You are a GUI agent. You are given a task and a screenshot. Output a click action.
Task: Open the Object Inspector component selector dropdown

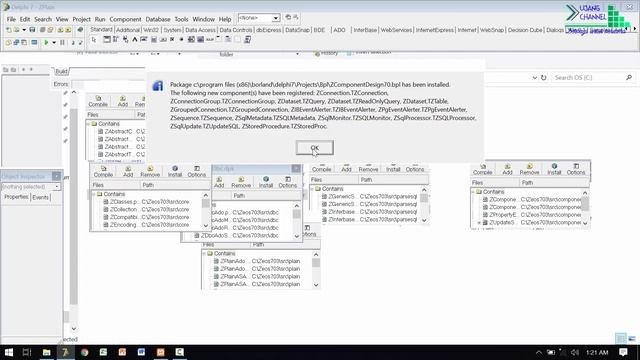pyautogui.click(x=57, y=187)
